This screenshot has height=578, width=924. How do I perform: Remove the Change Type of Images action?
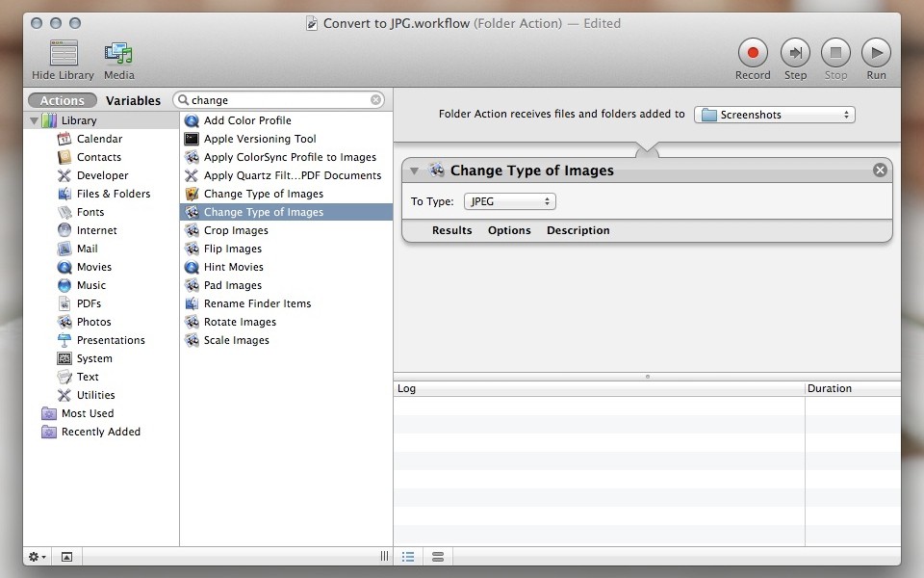tap(880, 171)
